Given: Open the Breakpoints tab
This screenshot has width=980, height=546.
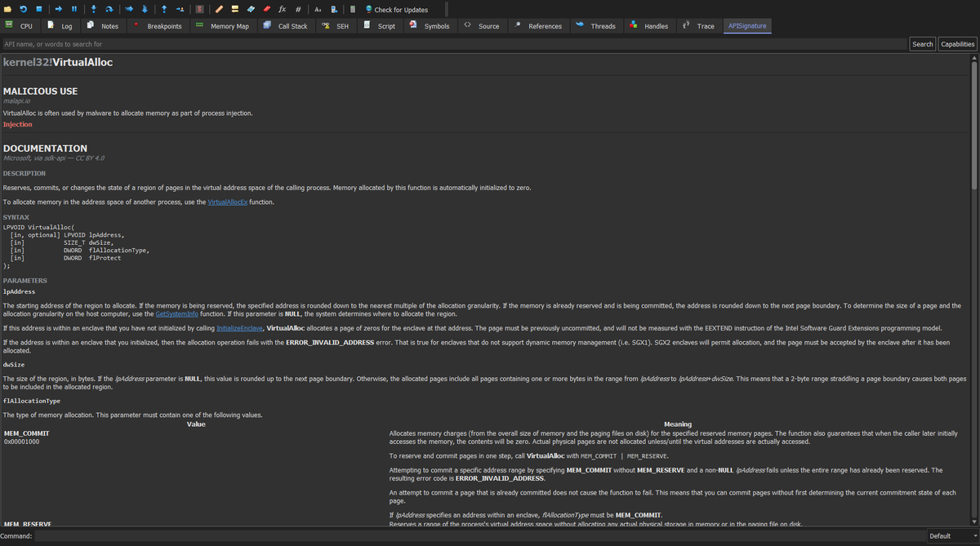Looking at the screenshot, I should (x=158, y=26).
